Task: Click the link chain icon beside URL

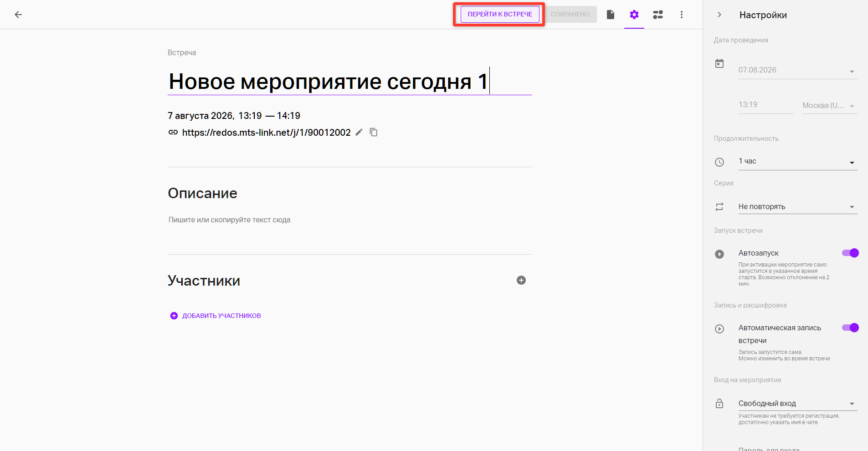Action: click(x=173, y=132)
